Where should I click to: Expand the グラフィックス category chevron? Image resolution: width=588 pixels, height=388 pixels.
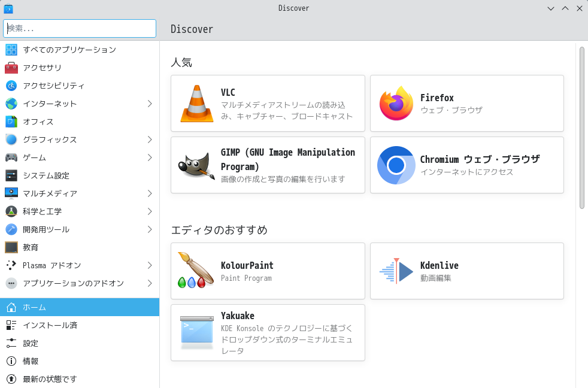pos(150,140)
